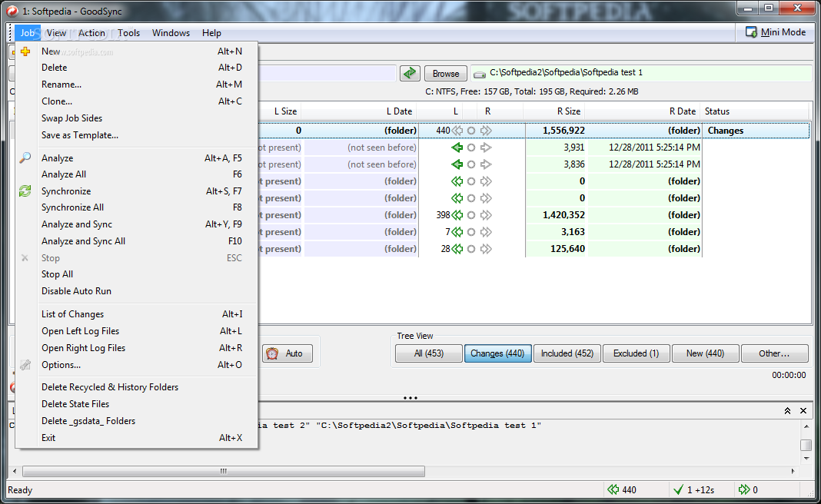The height and width of the screenshot is (504, 821).
Task: Choose Disable Auto Run entry
Action: tap(137, 291)
